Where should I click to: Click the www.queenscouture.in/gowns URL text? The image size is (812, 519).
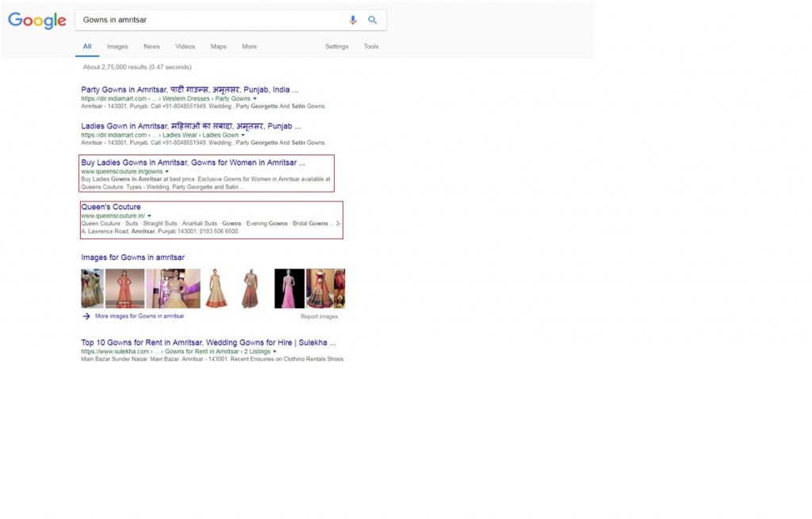[x=121, y=172]
